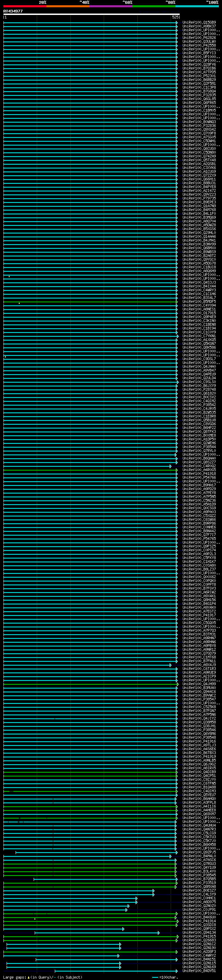Select the UniRef100_P41914 label
This screenshot has width=222, height=980.
(199, 921)
